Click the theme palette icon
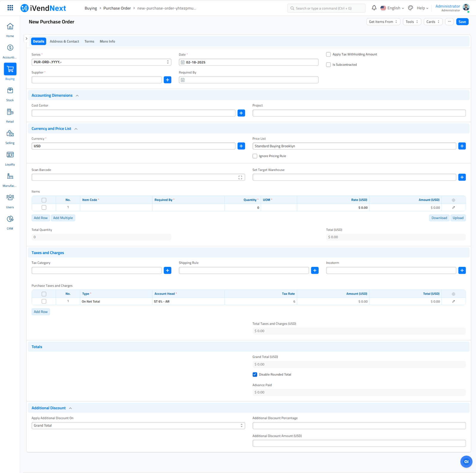Viewport: 476px width, 473px height. click(x=411, y=8)
